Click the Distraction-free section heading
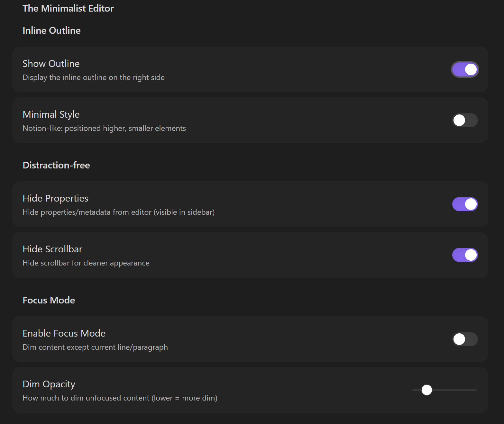The height and width of the screenshot is (424, 504). [56, 165]
